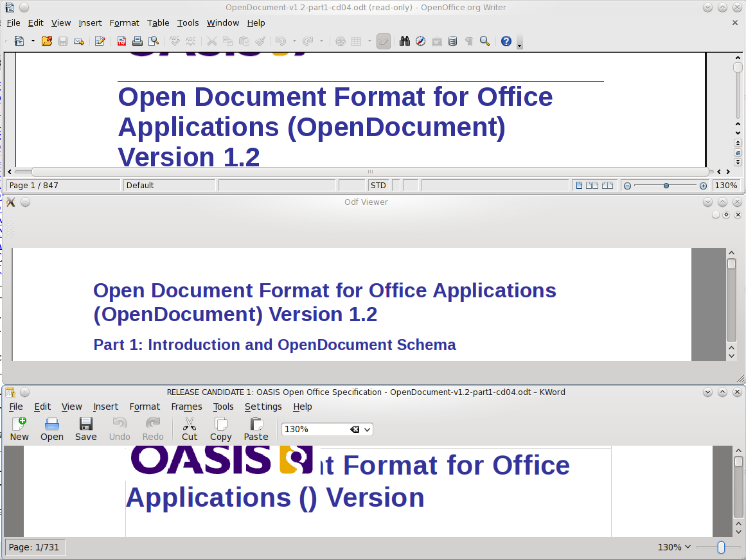Click the Zoom magnifier icon in Writer toolbar
This screenshot has width=746, height=560.
485,41
